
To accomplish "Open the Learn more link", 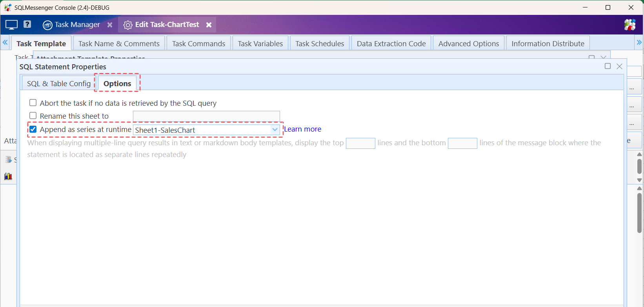I will [302, 129].
